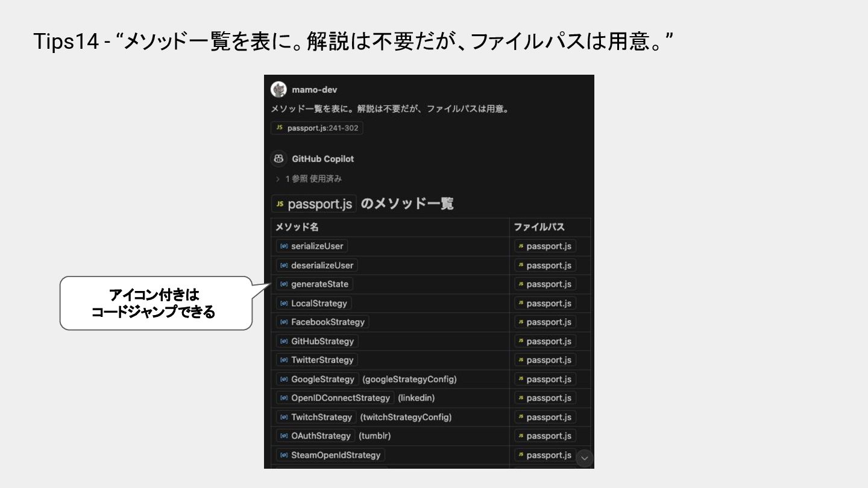Click the "のメソッド一覧" heading text

(407, 204)
